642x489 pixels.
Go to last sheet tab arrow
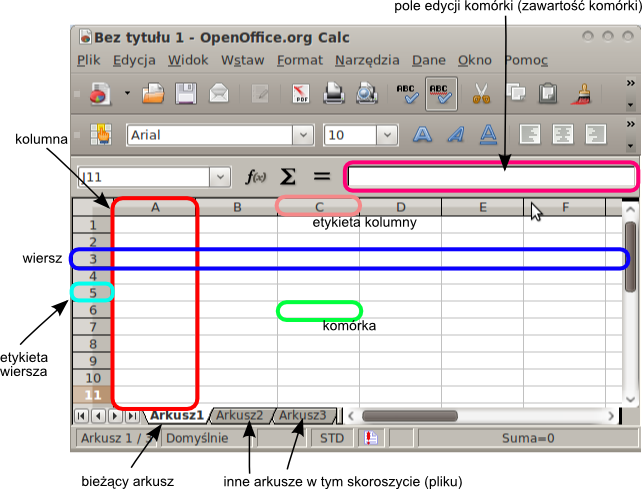pyautogui.click(x=132, y=416)
